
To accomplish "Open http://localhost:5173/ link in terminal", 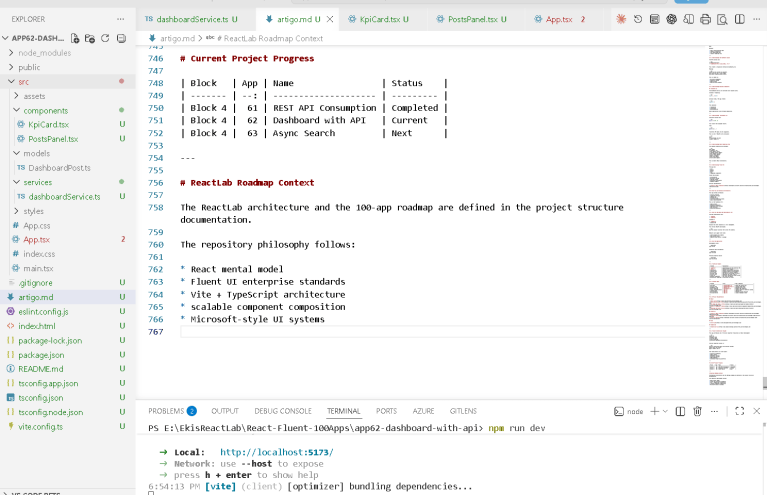I will coord(276,452).
